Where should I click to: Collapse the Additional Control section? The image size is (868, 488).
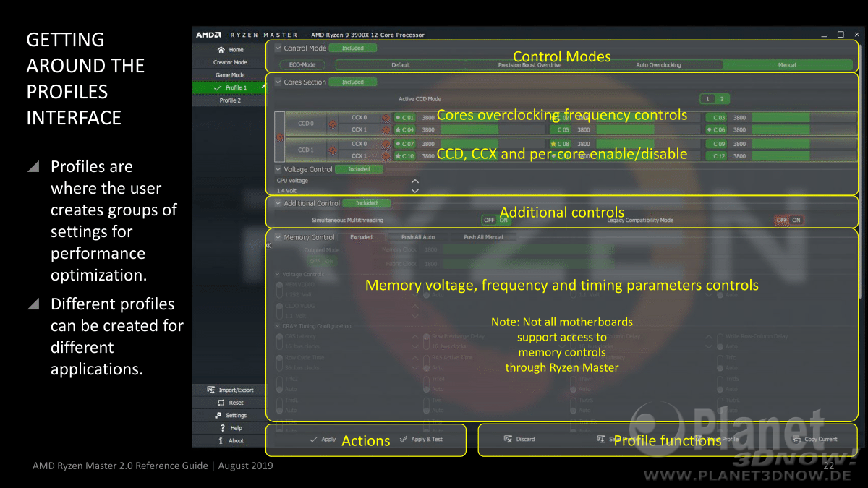pos(278,203)
